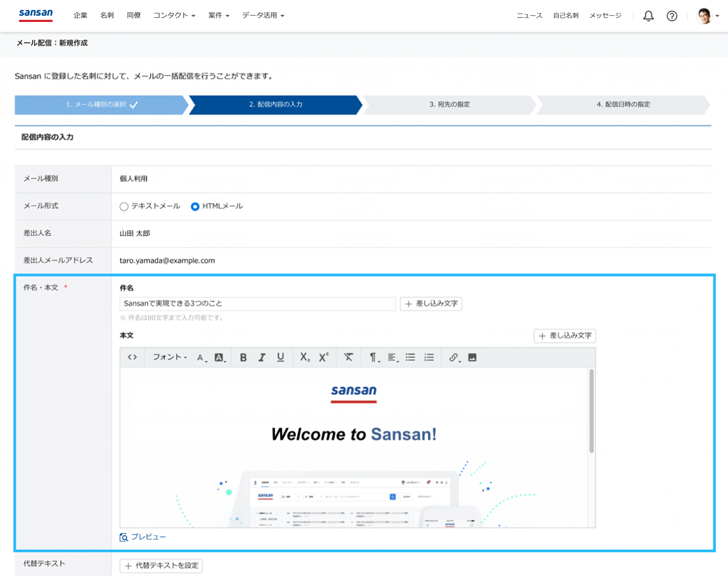The height and width of the screenshot is (576, 728).
Task: Click into the 件名 subject input field
Action: point(257,304)
